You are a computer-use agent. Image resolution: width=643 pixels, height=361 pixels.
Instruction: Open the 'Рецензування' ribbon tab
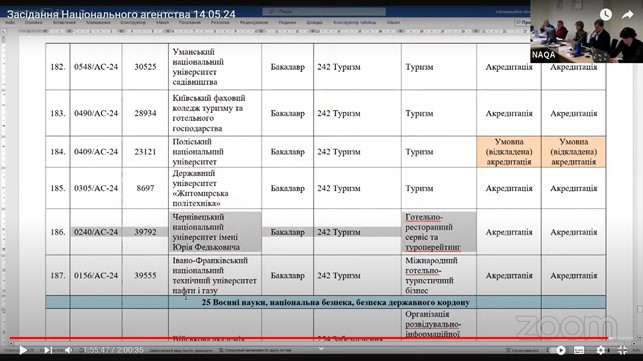[x=254, y=23]
